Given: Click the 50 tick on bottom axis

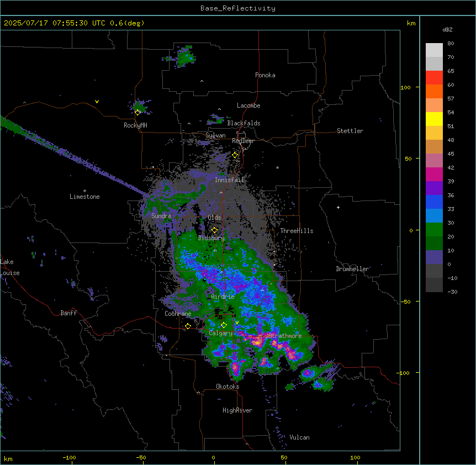Looking at the screenshot, I should (284, 457).
